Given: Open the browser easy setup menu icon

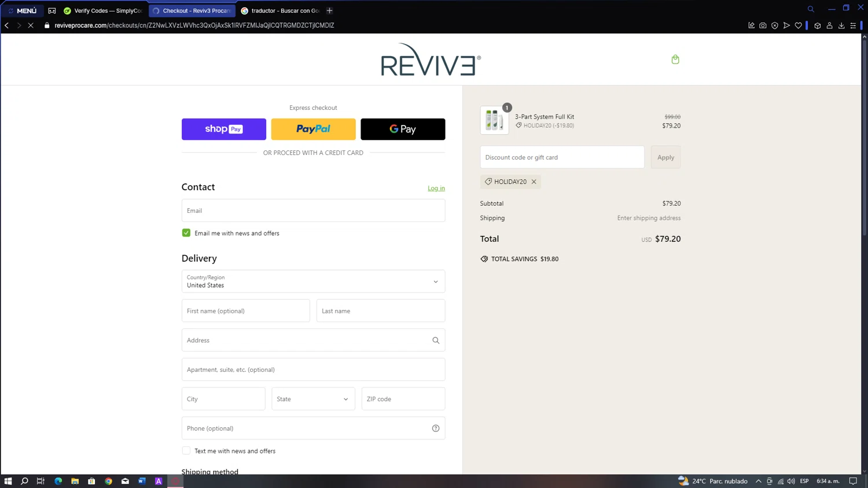Looking at the screenshot, I should point(853,25).
